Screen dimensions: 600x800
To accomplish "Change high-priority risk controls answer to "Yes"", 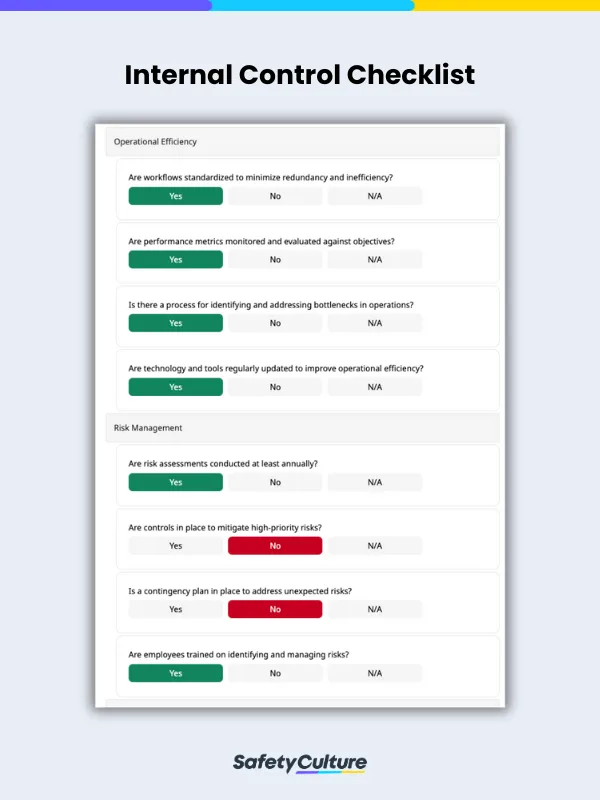I will click(x=175, y=545).
